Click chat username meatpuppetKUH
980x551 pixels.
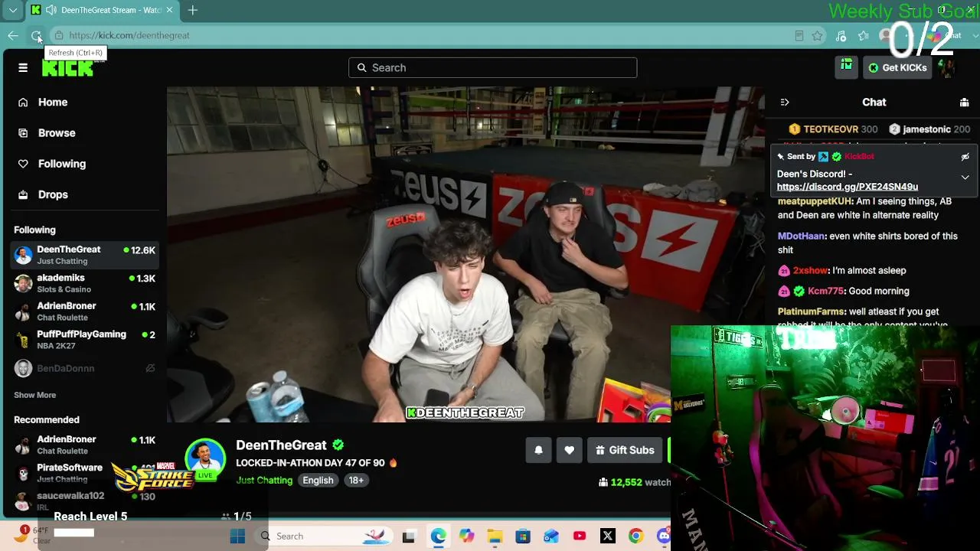815,201
